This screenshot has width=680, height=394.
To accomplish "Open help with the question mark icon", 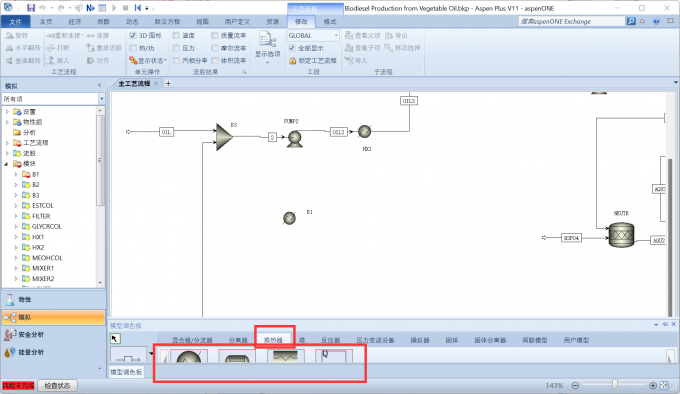I will (656, 21).
